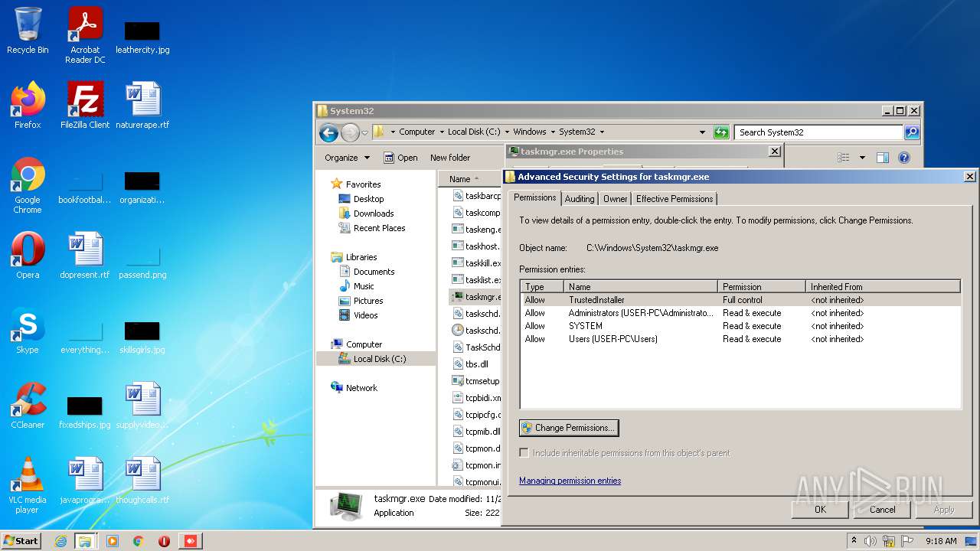Sort entries by Permission column header
The image size is (980, 551).
[762, 287]
